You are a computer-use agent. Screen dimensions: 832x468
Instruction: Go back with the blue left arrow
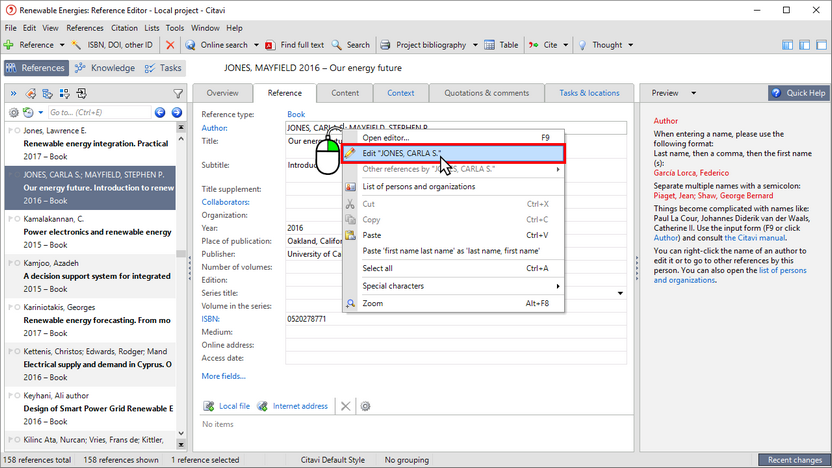click(160, 112)
